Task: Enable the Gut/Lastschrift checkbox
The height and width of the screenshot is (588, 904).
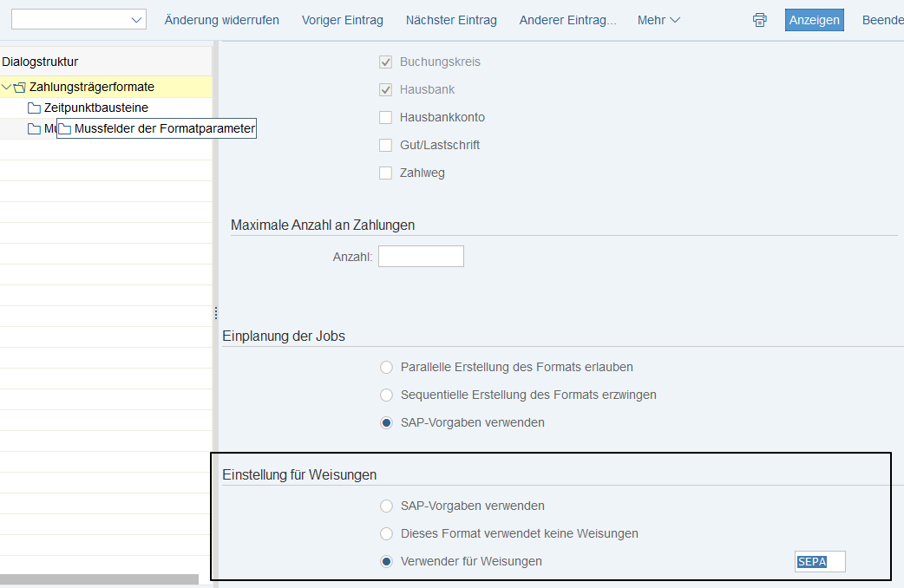Action: pos(386,145)
